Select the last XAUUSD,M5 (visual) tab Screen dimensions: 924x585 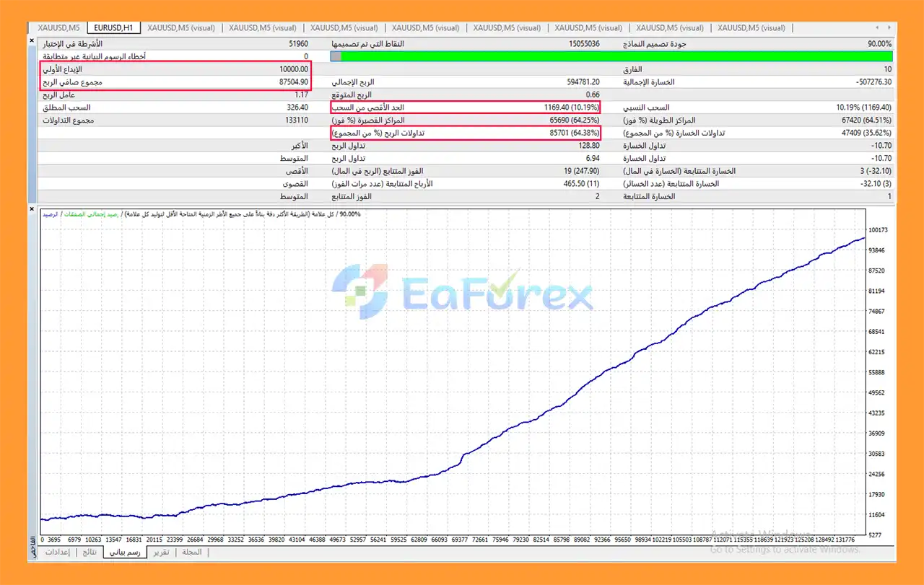(x=751, y=28)
